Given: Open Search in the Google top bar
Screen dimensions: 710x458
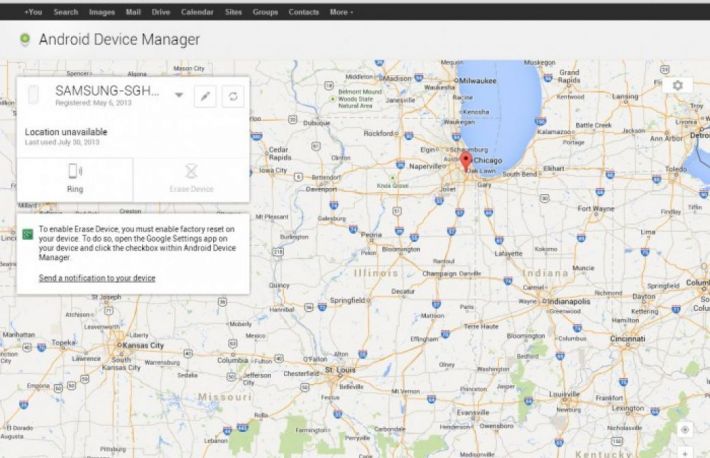Looking at the screenshot, I should click(66, 12).
